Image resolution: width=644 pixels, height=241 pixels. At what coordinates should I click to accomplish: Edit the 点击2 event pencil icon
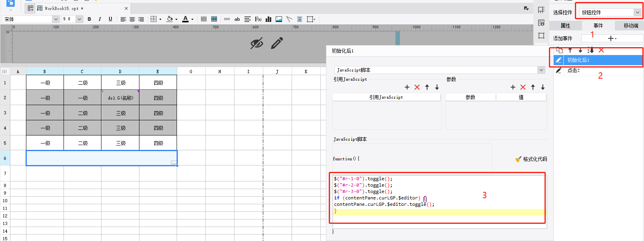[559, 70]
